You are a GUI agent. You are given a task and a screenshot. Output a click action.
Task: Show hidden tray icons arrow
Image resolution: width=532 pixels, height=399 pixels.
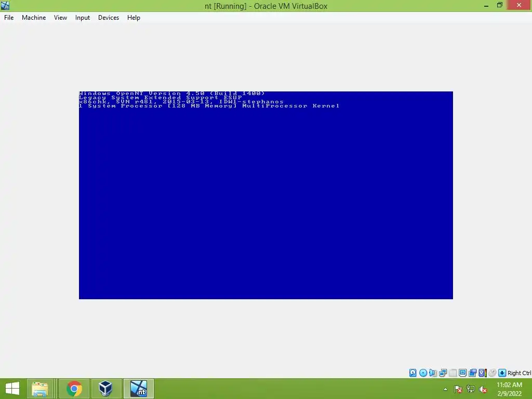coord(445,389)
